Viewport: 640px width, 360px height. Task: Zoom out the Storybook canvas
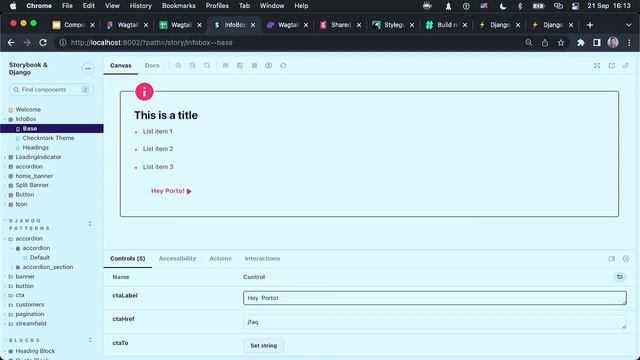[192, 65]
